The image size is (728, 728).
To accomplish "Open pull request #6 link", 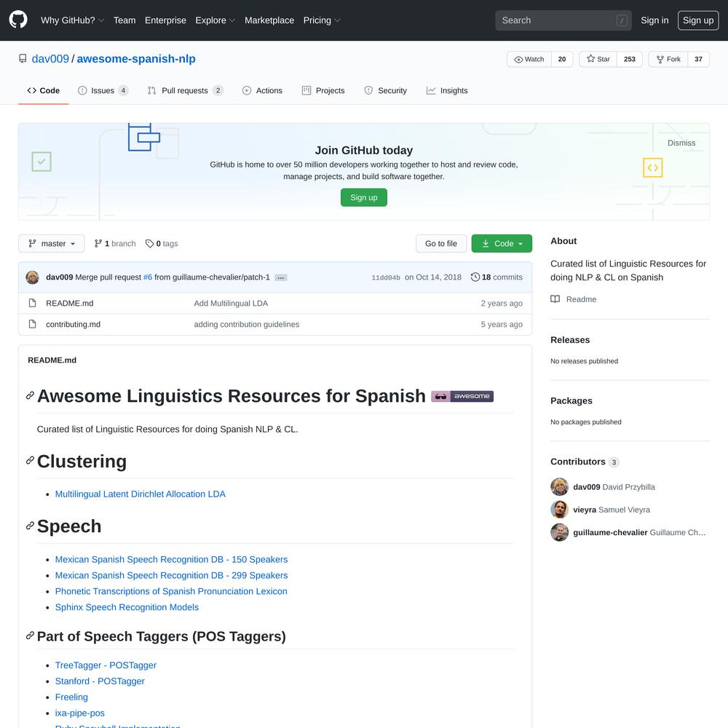I will click(x=148, y=277).
